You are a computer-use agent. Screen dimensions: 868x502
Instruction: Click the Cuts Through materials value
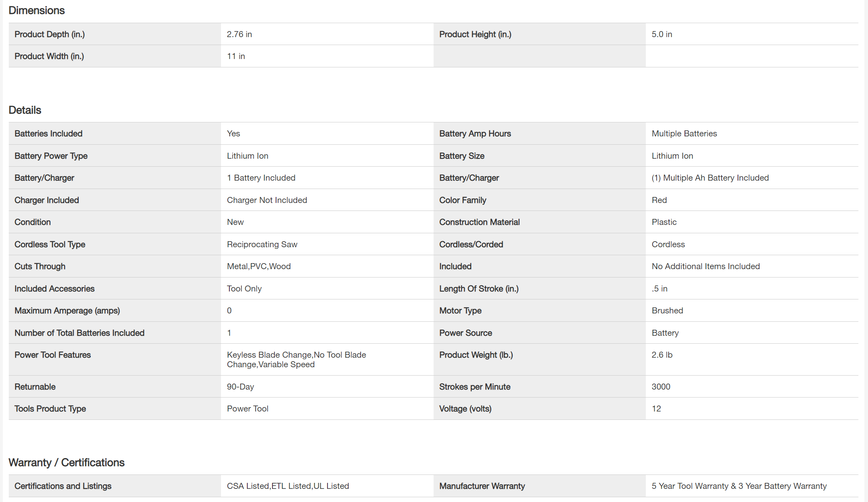pos(258,266)
